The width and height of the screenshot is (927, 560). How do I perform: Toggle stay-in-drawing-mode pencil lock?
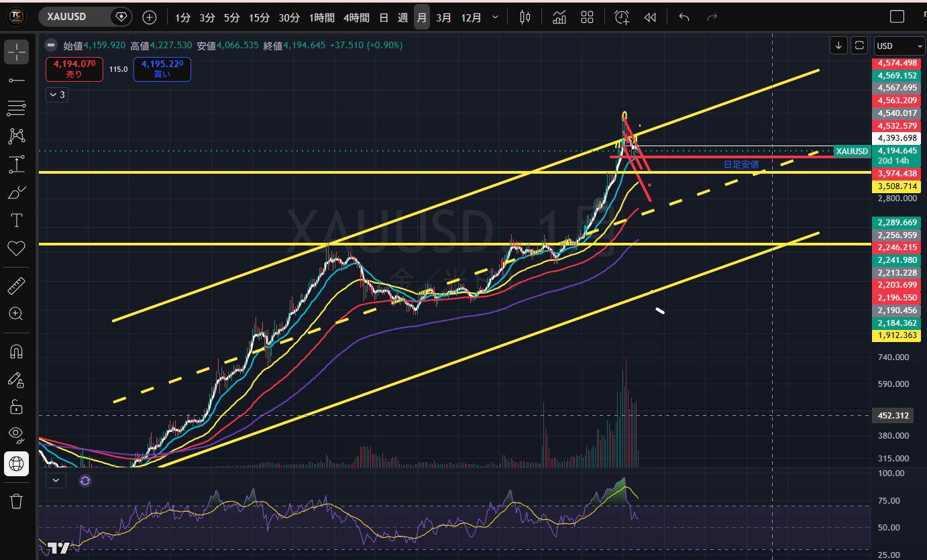tap(16, 380)
